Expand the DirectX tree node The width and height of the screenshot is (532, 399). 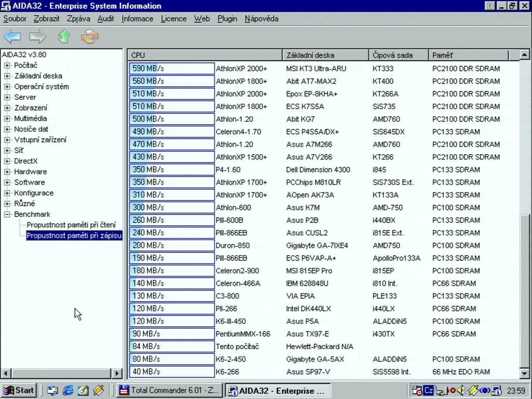pyautogui.click(x=7, y=161)
